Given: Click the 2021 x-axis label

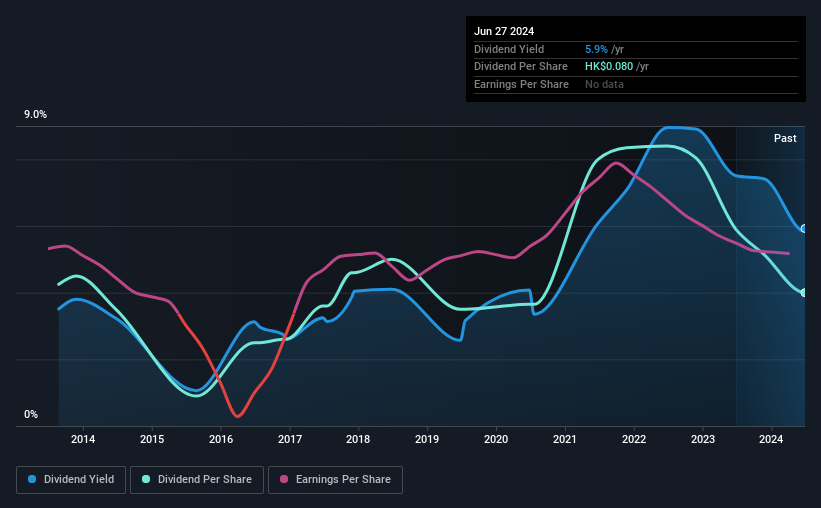Looking at the screenshot, I should click(x=564, y=439).
